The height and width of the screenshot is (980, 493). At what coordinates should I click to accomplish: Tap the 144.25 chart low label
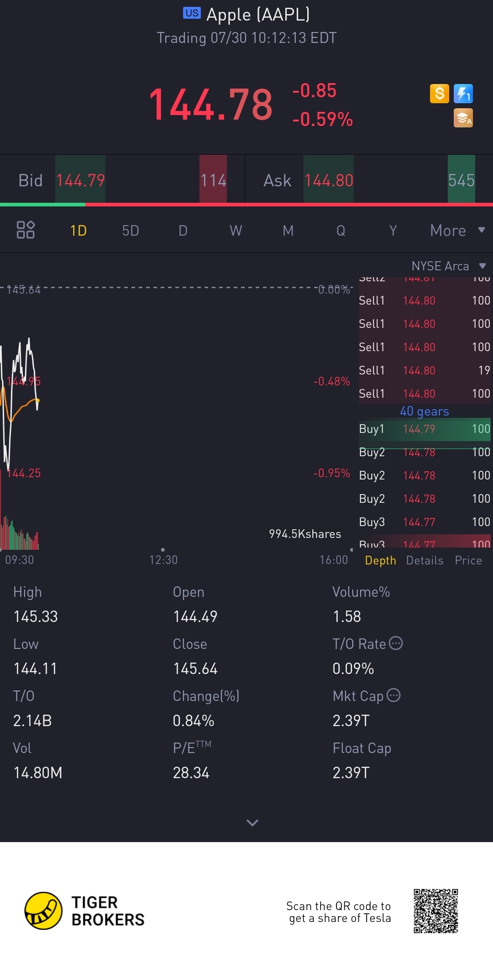click(24, 473)
